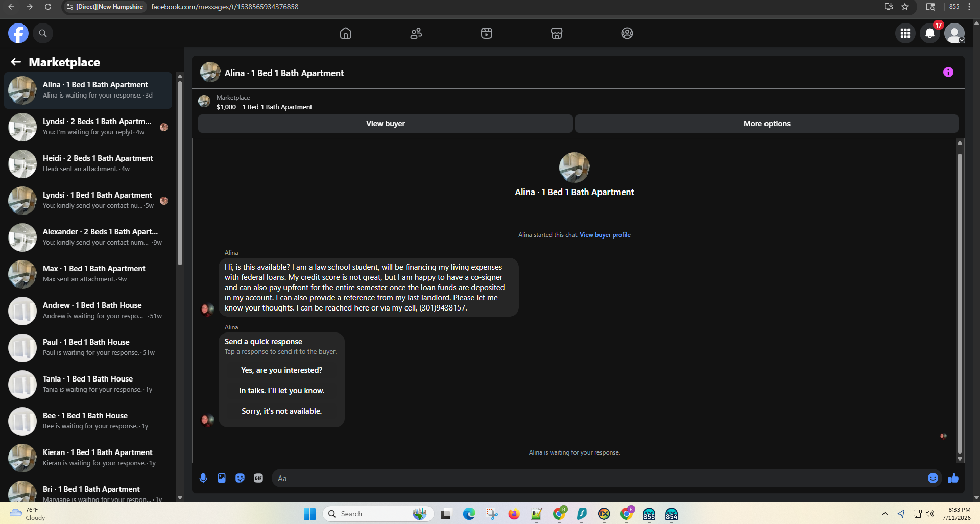Click the chat header name Alina - 1 Bed 1 Bath Apartment
Image resolution: width=980 pixels, height=524 pixels.
[x=284, y=73]
